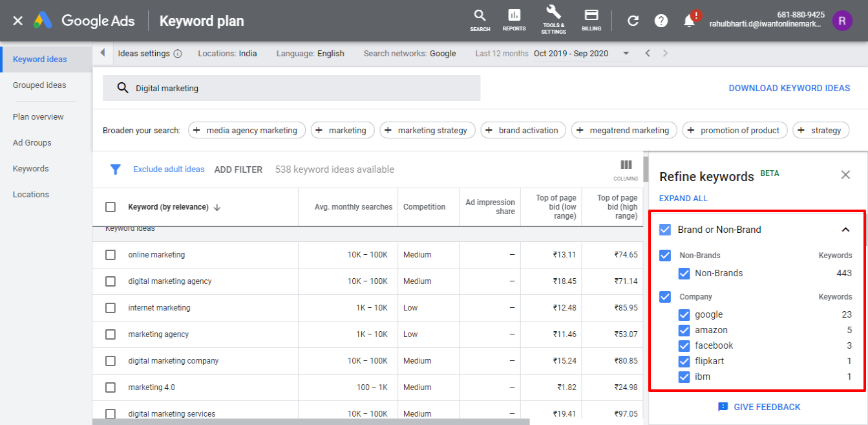This screenshot has width=868, height=425.
Task: Close the Keyword plan with the X icon
Action: [x=18, y=21]
